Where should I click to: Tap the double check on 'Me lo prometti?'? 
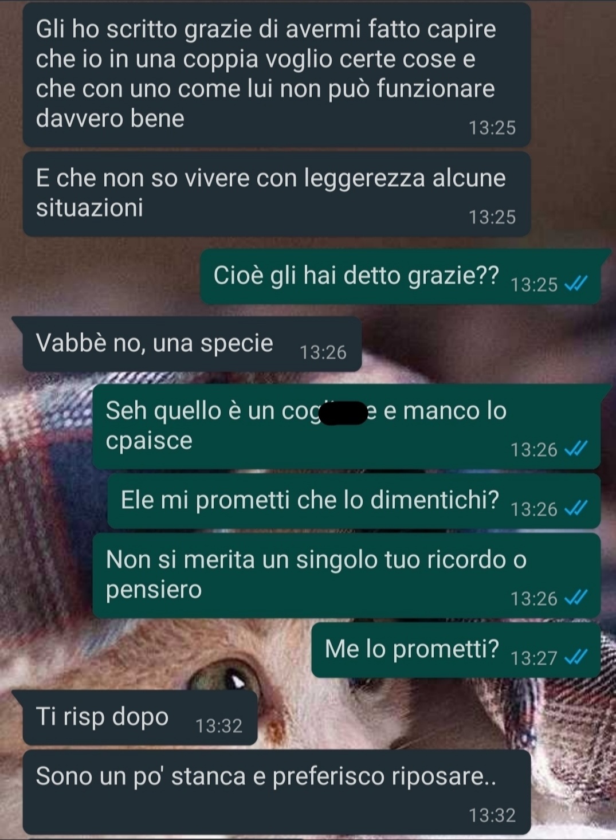pyautogui.click(x=576, y=657)
